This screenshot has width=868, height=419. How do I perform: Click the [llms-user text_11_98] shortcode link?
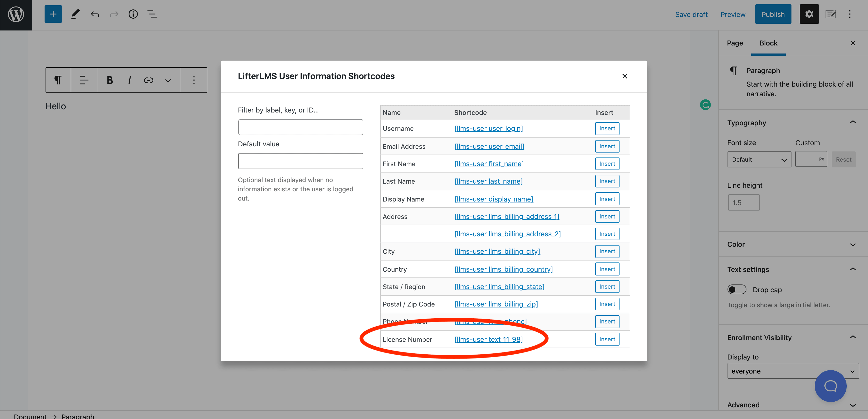coord(488,340)
